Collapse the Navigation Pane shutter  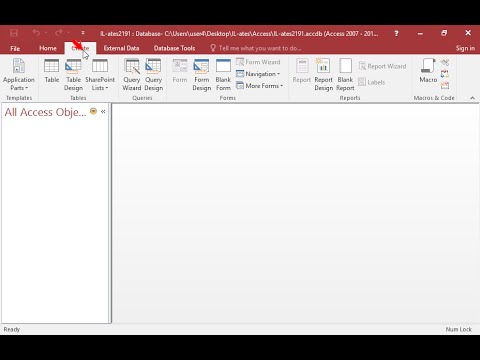pos(103,111)
